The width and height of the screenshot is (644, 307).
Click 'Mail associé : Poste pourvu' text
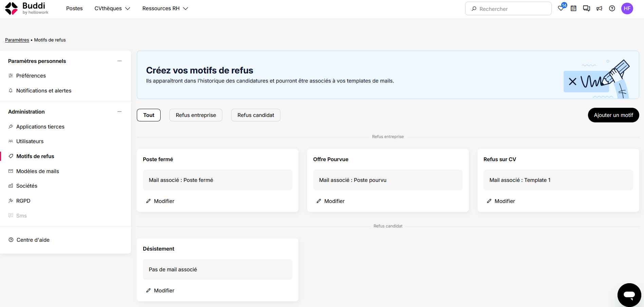pyautogui.click(x=353, y=180)
